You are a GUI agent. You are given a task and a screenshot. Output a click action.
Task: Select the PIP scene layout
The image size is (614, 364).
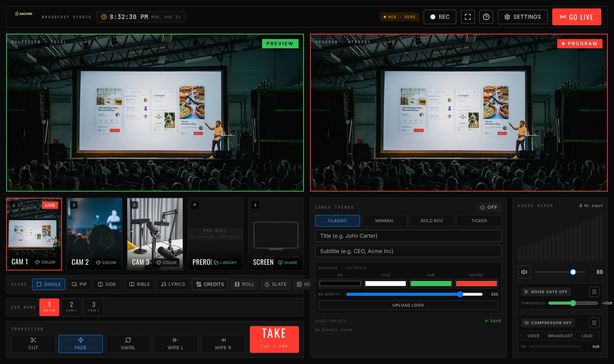79,284
